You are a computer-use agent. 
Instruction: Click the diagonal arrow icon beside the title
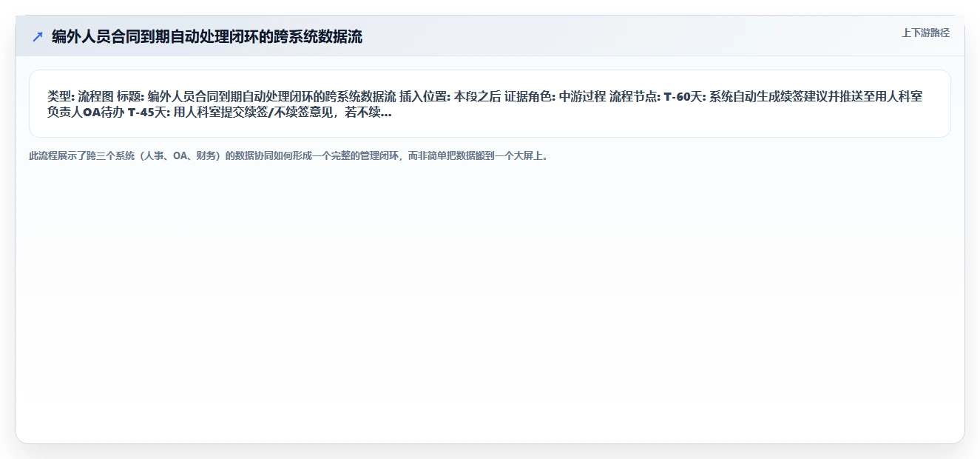38,37
